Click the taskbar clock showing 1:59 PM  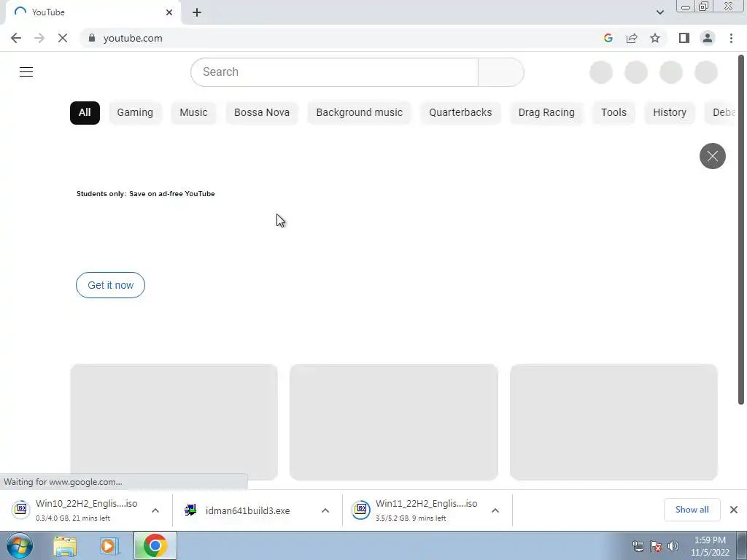[710, 546]
